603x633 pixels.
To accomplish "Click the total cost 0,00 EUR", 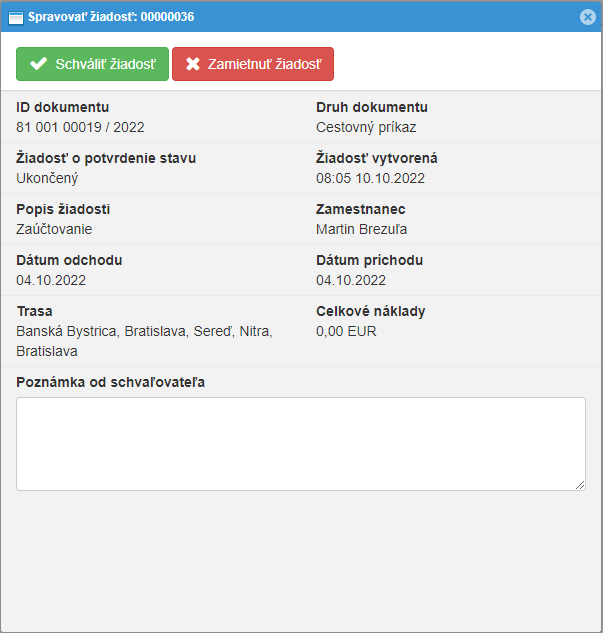I will 346,331.
